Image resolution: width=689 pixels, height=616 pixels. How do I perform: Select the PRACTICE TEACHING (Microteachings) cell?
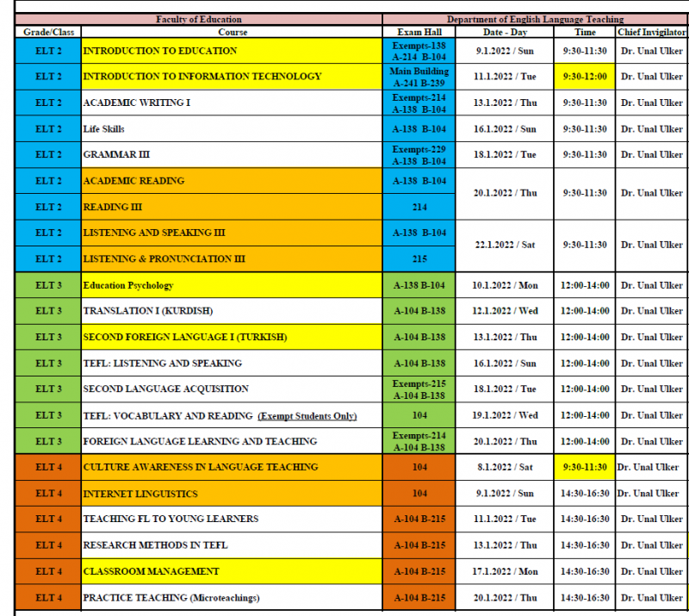[x=231, y=597]
